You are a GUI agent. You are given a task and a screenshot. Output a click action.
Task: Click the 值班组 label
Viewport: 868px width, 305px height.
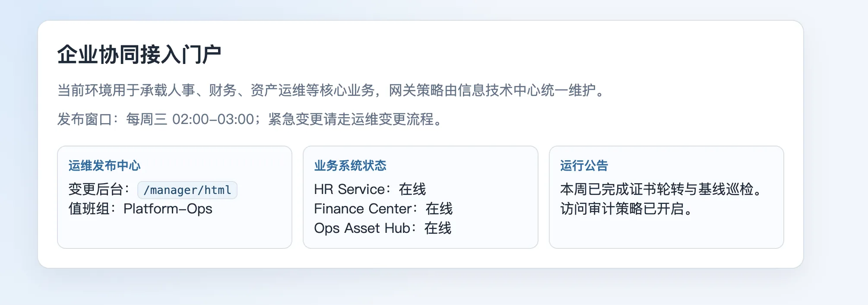coord(89,209)
